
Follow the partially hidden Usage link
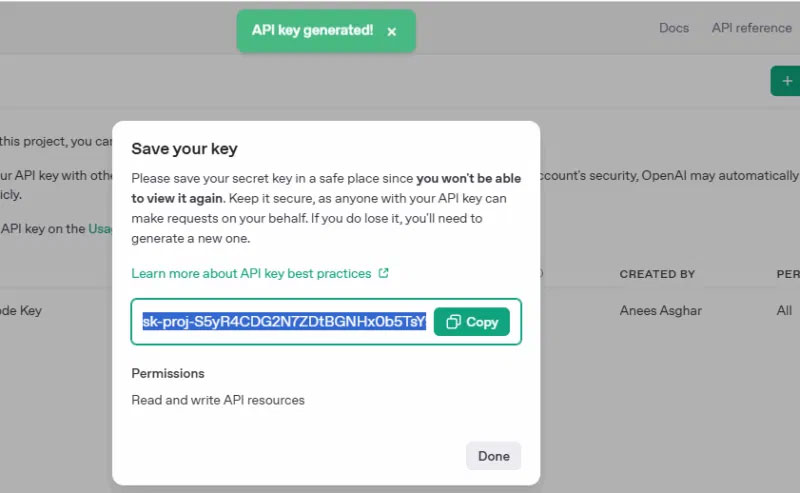[99, 229]
